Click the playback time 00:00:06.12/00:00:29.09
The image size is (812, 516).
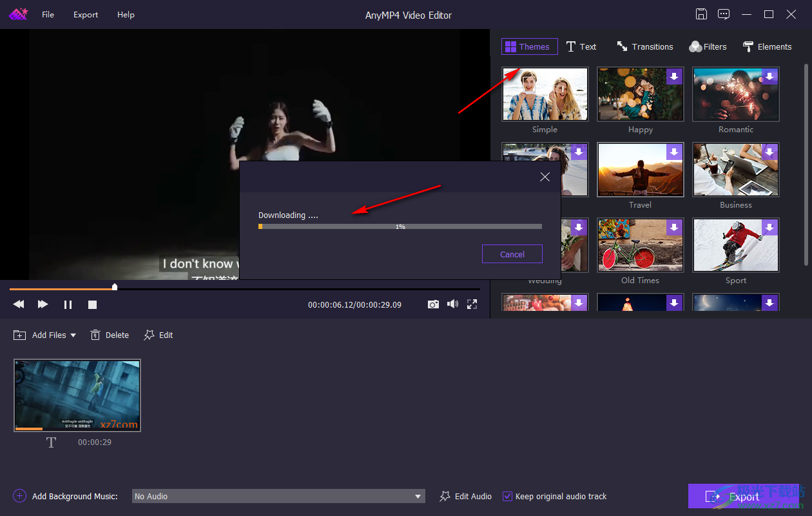coord(354,304)
